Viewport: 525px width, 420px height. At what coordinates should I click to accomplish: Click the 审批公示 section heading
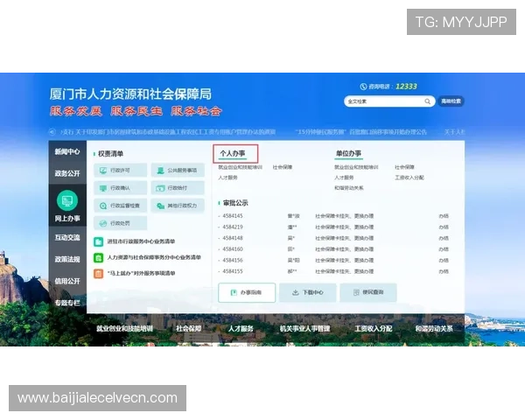tap(235, 203)
